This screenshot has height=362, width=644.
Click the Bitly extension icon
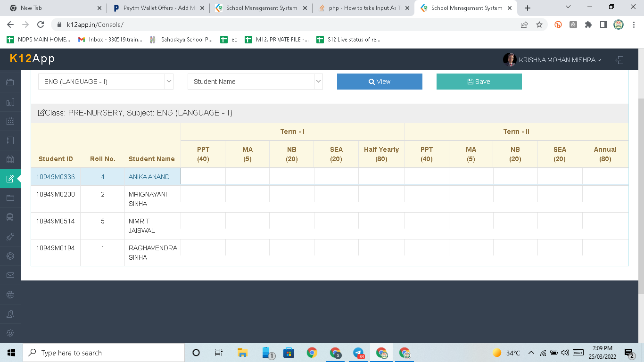pyautogui.click(x=558, y=25)
